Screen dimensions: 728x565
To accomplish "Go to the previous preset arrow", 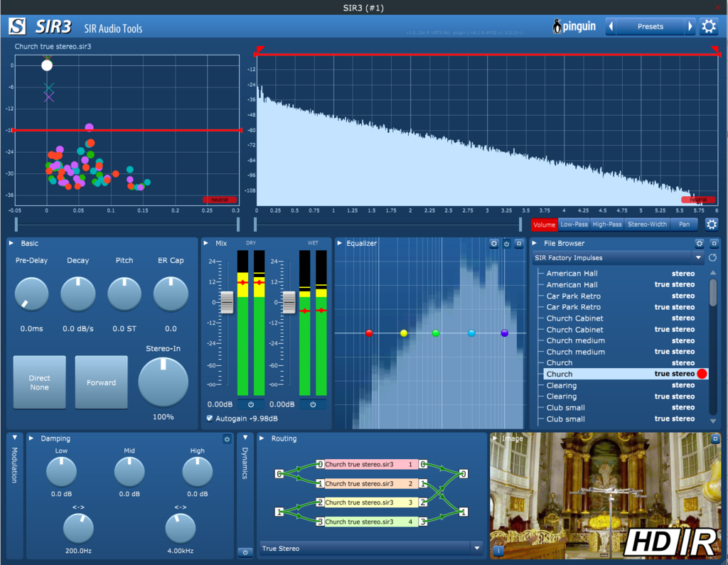I will coord(611,26).
